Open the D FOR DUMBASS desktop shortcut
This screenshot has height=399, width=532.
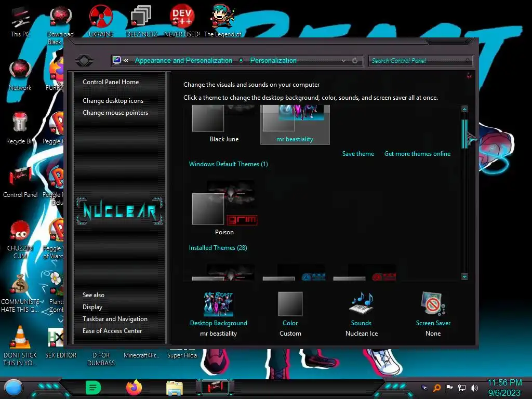pos(101,358)
